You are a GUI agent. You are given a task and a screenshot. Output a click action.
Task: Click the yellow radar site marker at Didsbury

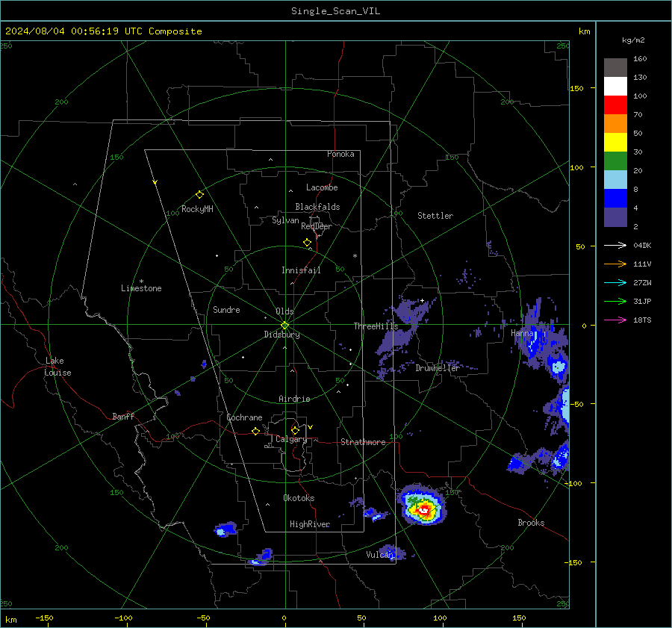click(285, 326)
